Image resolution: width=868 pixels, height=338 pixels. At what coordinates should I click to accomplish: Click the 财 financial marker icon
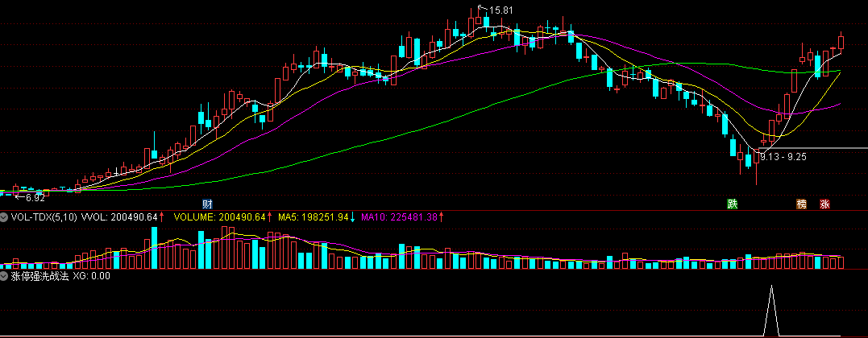(208, 204)
